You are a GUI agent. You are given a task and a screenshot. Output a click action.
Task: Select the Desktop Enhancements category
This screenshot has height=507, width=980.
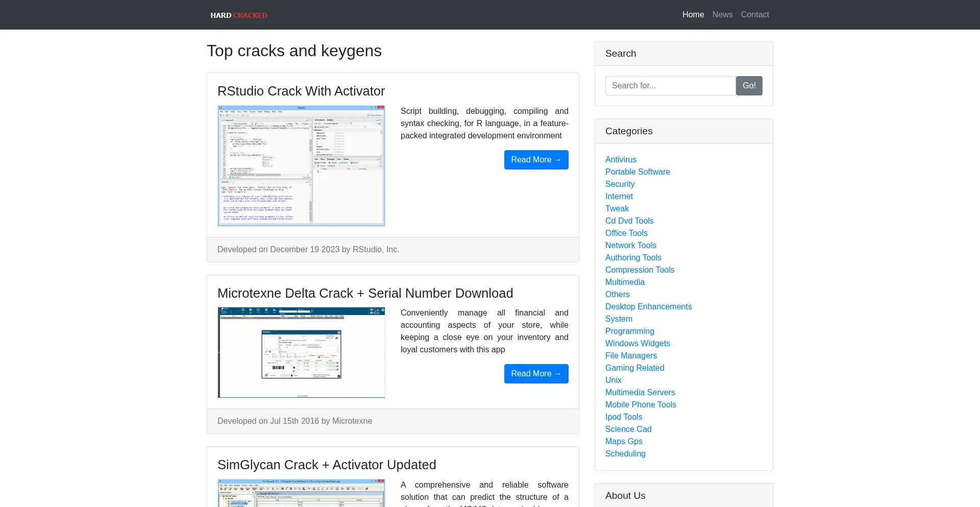coord(648,307)
